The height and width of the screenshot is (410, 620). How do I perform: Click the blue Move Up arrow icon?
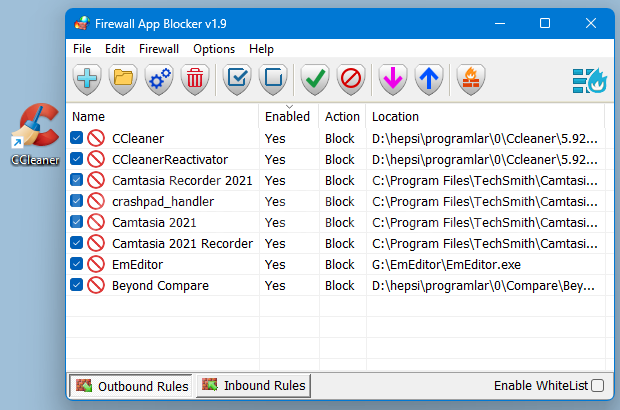coord(429,79)
